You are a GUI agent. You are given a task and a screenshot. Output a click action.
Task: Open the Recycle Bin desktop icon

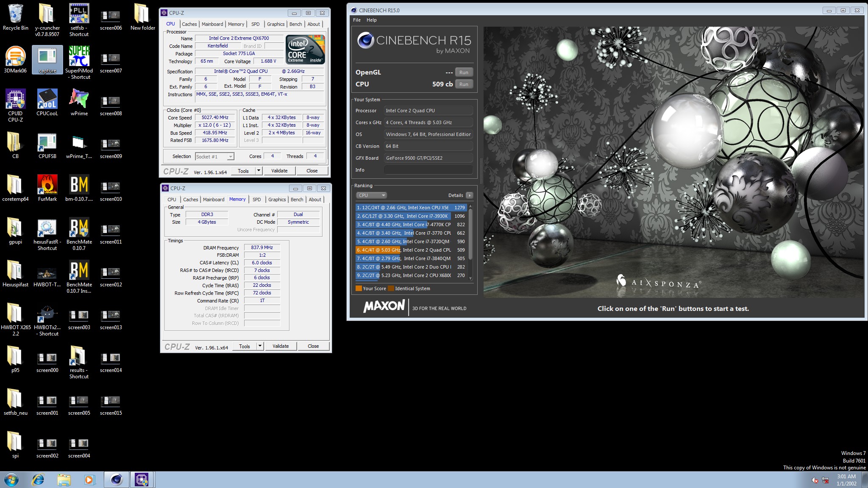[x=16, y=18]
